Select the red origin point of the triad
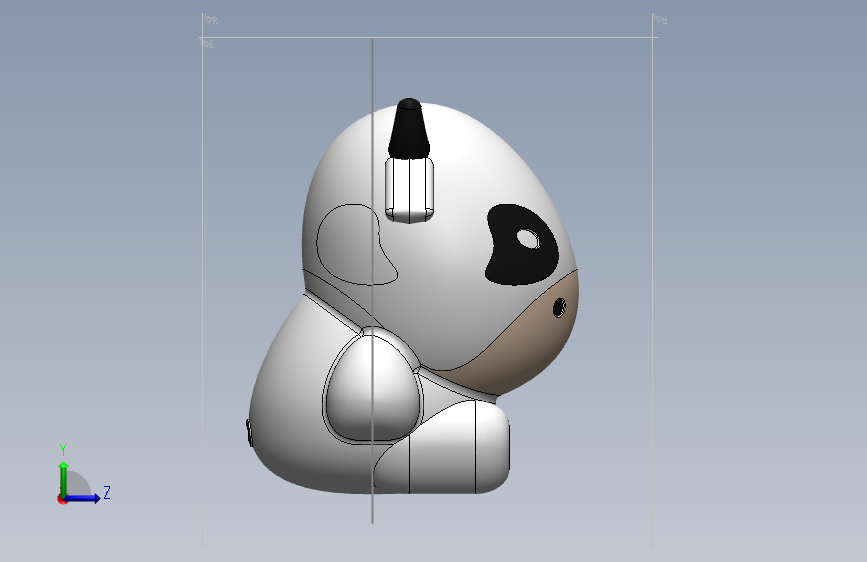 62,499
